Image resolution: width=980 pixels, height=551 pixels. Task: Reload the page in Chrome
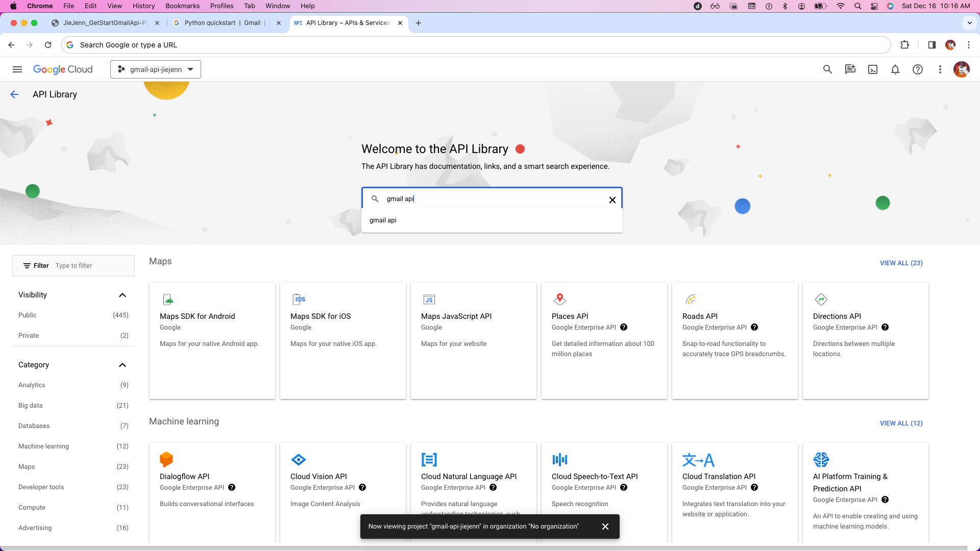(x=48, y=45)
